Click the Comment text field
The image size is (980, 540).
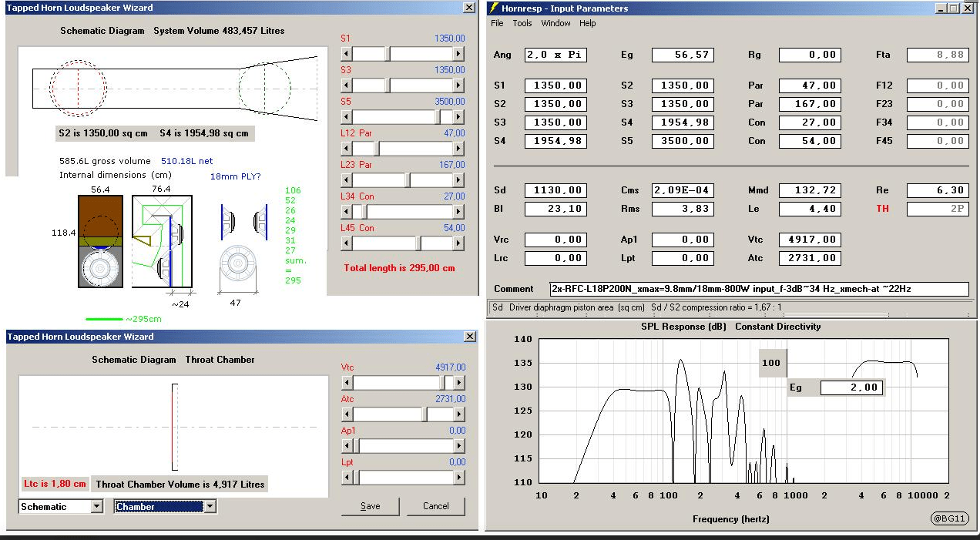[x=759, y=289]
